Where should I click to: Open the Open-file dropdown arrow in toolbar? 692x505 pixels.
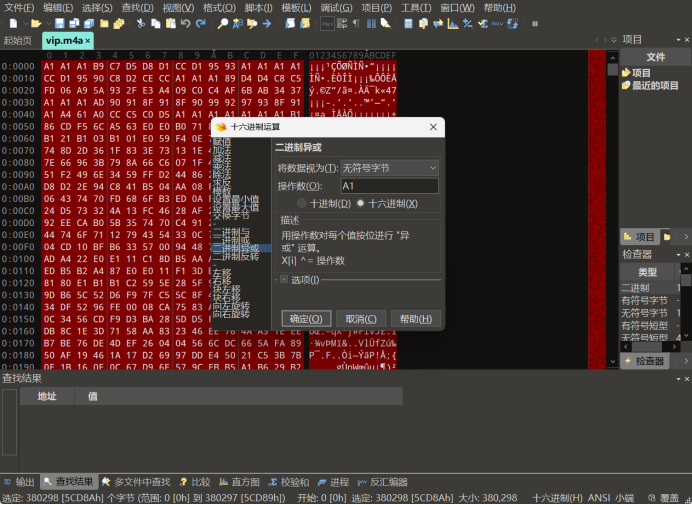tap(48, 23)
